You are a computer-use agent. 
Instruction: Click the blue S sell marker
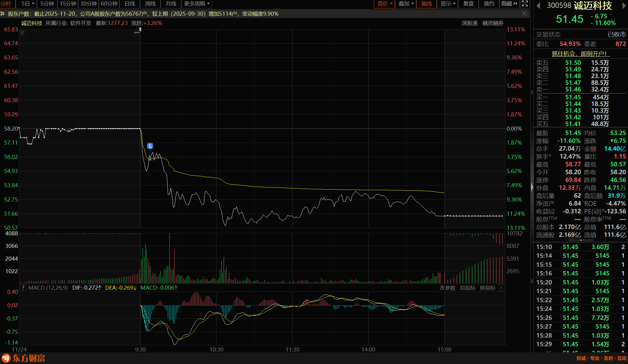click(x=150, y=146)
